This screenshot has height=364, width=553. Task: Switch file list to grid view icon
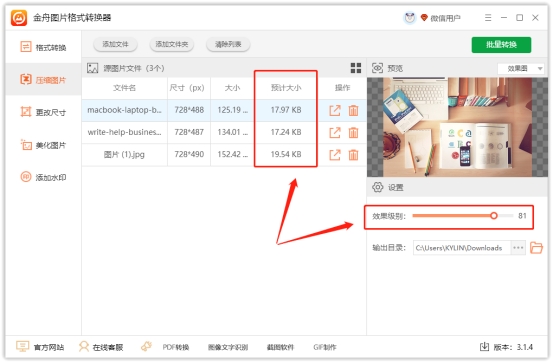coord(356,68)
